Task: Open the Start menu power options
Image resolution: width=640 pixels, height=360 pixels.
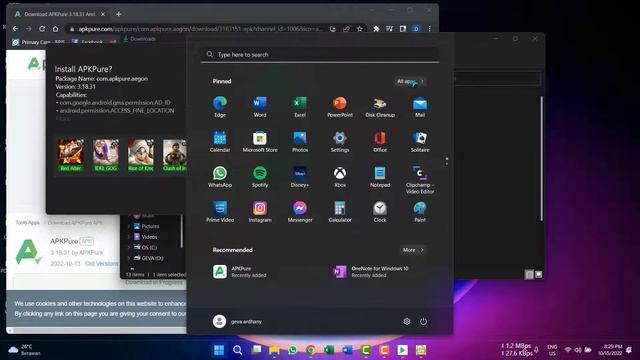Action: click(423, 321)
